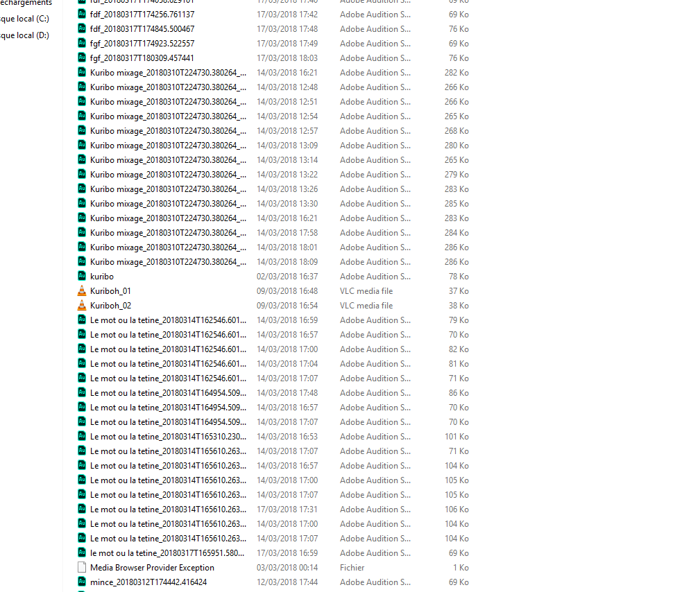Screen dimensions: 700x592
Task: Select the icon of the 106 Ko Le mot ou la tetine file
Action: pos(82,509)
